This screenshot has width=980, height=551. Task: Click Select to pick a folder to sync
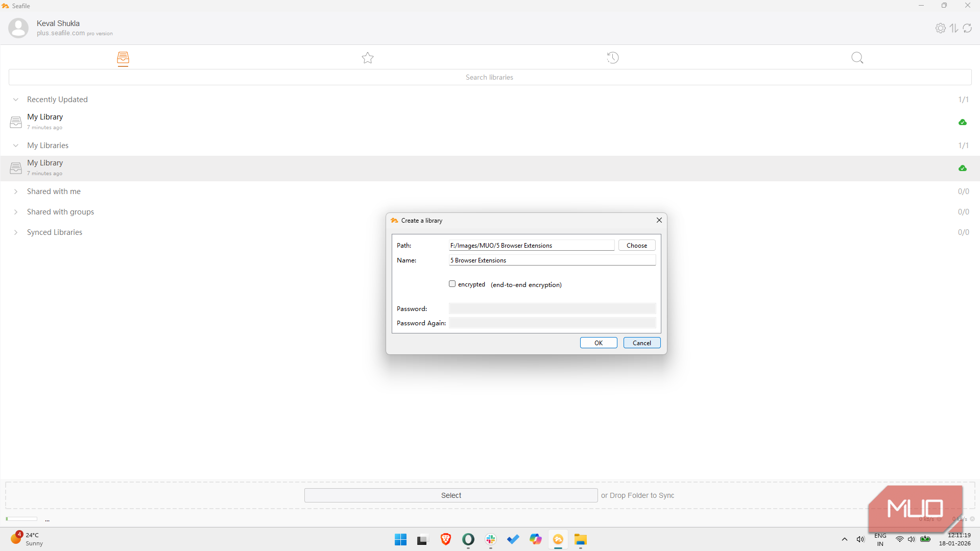451,495
